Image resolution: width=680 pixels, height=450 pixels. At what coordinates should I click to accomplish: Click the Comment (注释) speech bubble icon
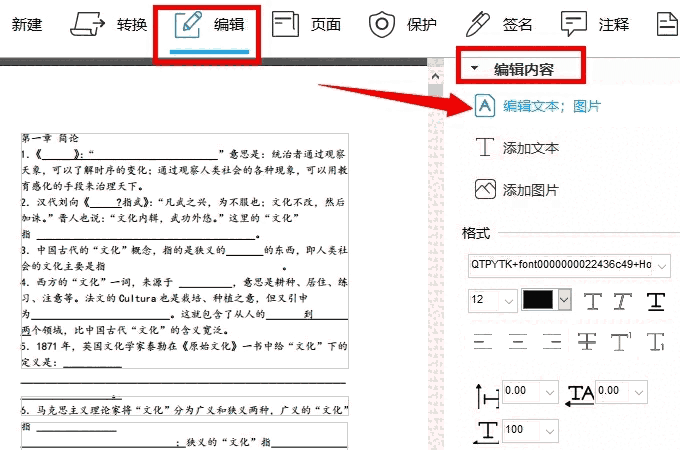pos(574,24)
